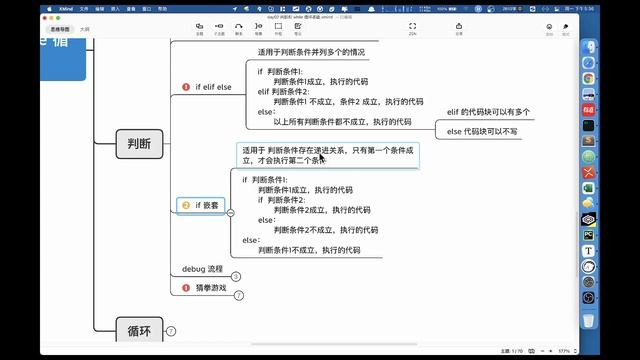Select the if 嵌套 topic
The width and height of the screenshot is (640, 360).
point(200,205)
